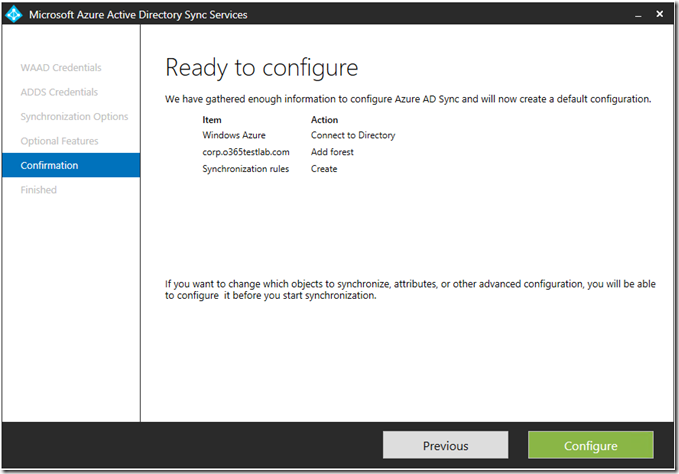Select the 'Synchronization rules' item
This screenshot has width=679, height=474.
point(246,169)
